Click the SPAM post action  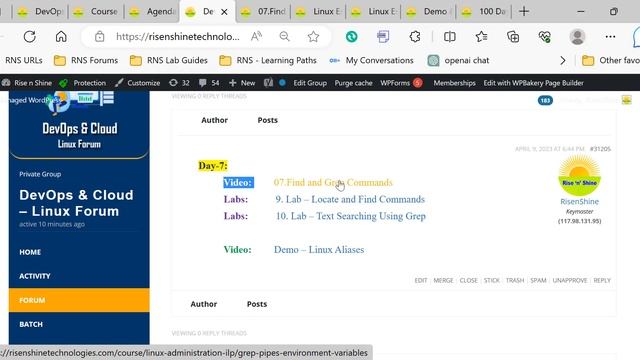tap(538, 280)
